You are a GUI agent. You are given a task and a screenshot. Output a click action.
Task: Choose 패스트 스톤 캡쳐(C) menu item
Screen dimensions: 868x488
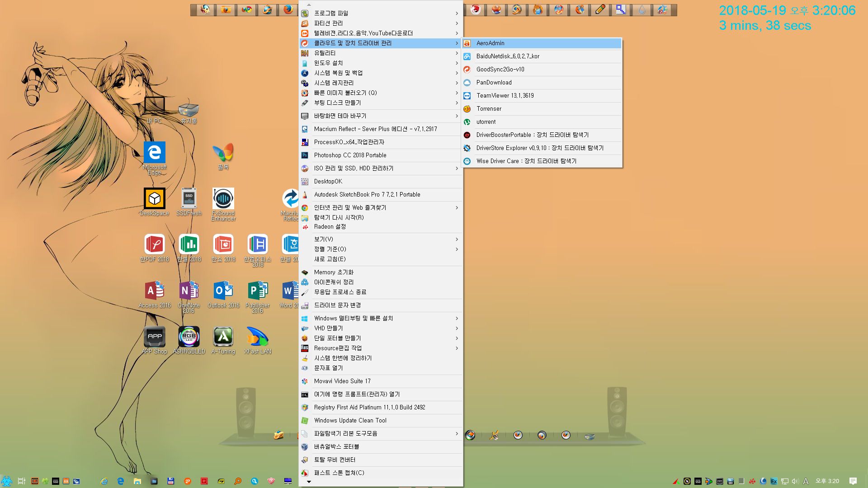point(381,473)
